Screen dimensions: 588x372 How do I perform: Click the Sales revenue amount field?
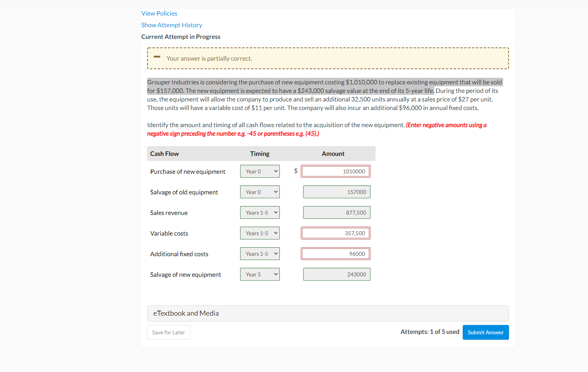(x=336, y=212)
